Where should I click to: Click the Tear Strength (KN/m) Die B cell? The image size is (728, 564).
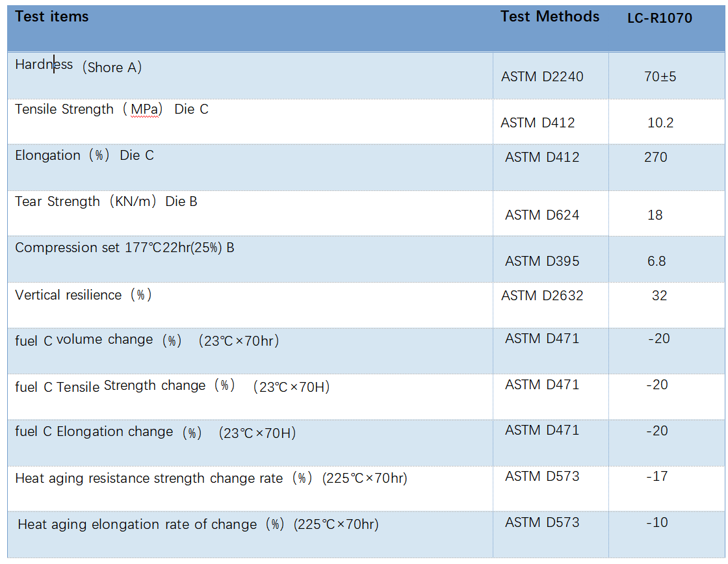106,202
